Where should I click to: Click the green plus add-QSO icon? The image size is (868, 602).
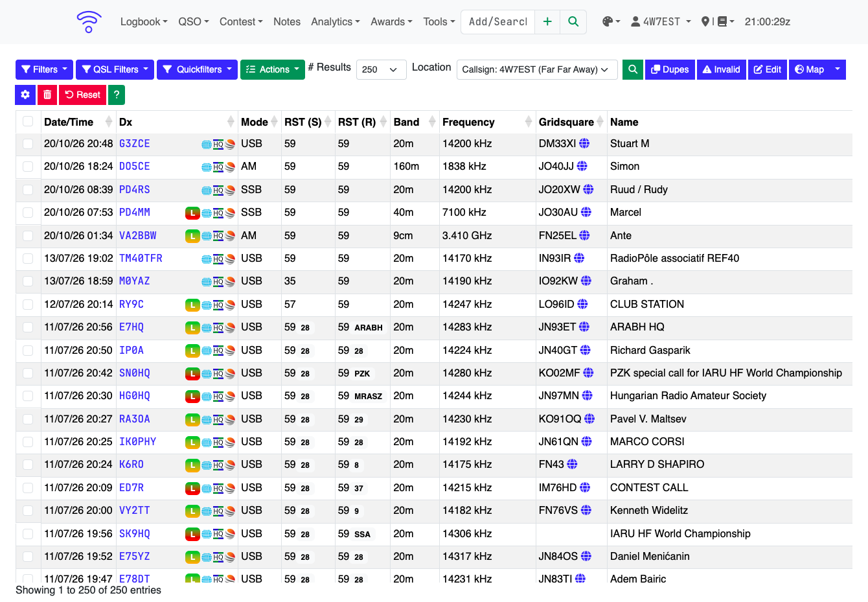(547, 21)
